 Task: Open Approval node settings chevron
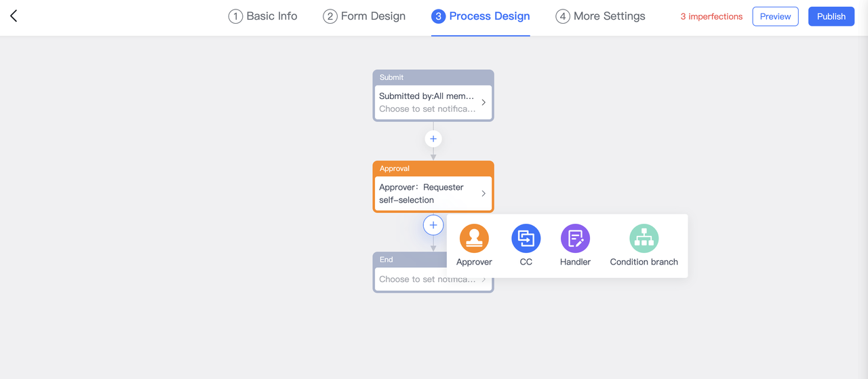(x=484, y=193)
